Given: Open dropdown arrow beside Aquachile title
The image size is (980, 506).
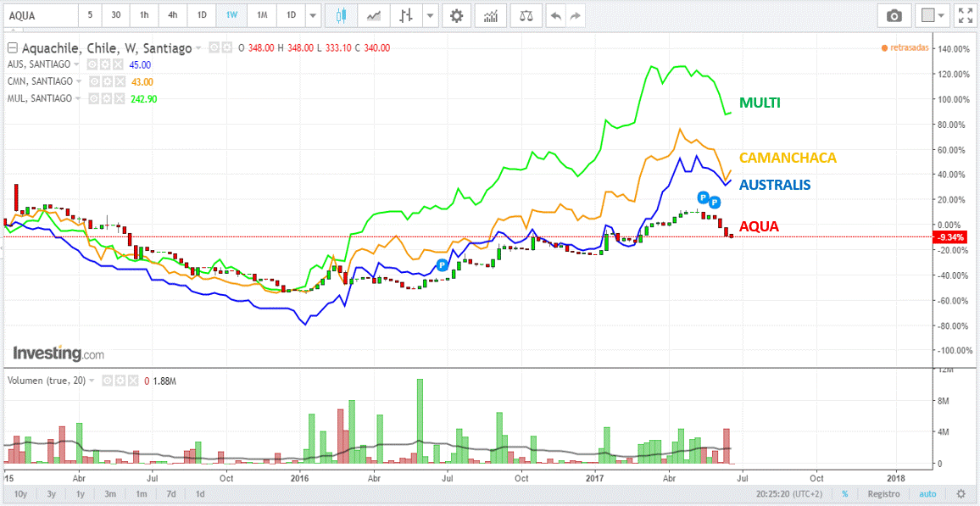Looking at the screenshot, I should [198, 48].
